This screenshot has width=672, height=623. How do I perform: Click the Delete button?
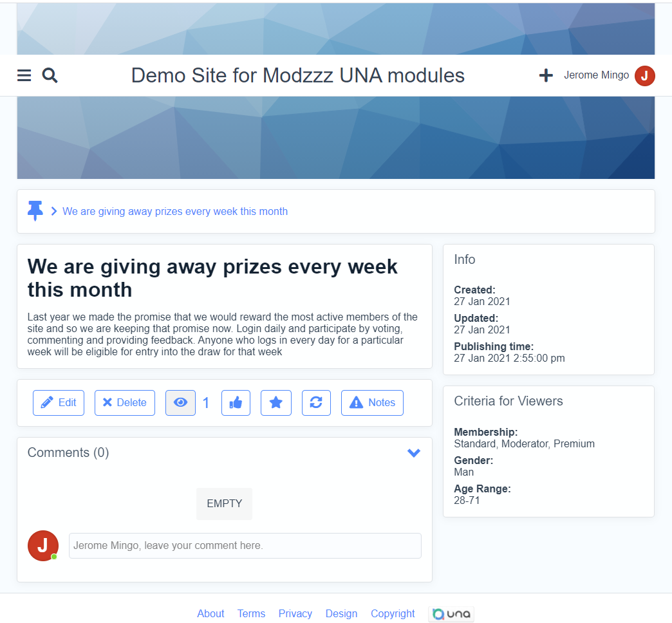pos(125,403)
